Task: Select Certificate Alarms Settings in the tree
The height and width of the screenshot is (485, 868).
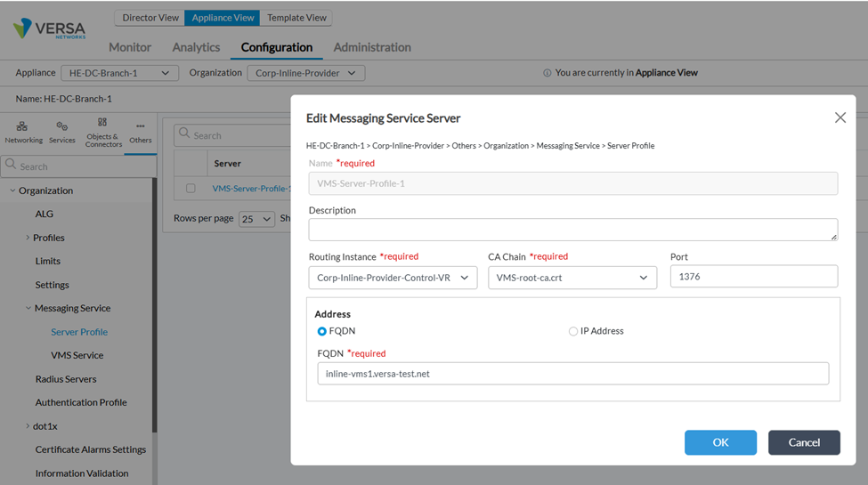Action: [x=91, y=449]
